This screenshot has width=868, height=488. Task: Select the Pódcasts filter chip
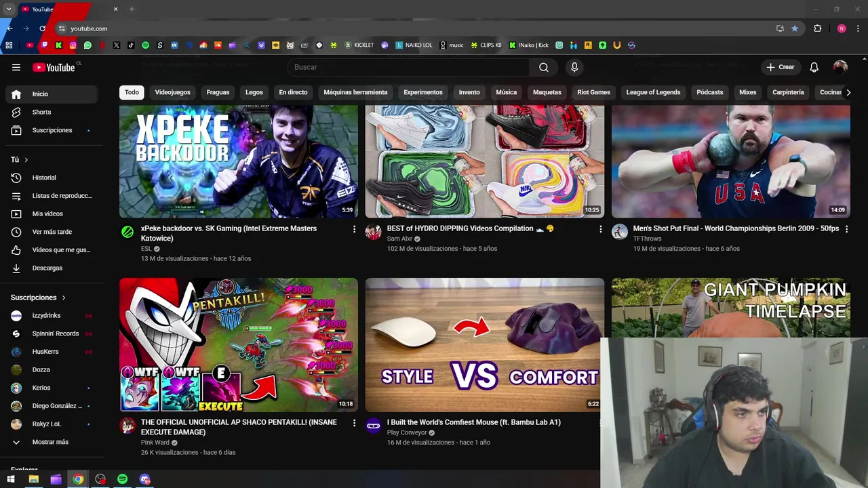point(710,92)
